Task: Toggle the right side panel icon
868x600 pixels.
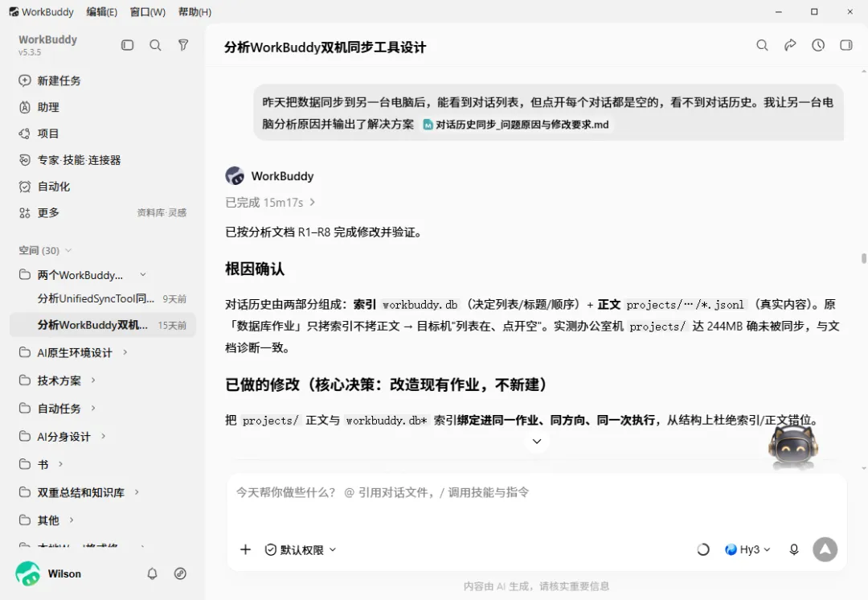Action: [x=845, y=45]
